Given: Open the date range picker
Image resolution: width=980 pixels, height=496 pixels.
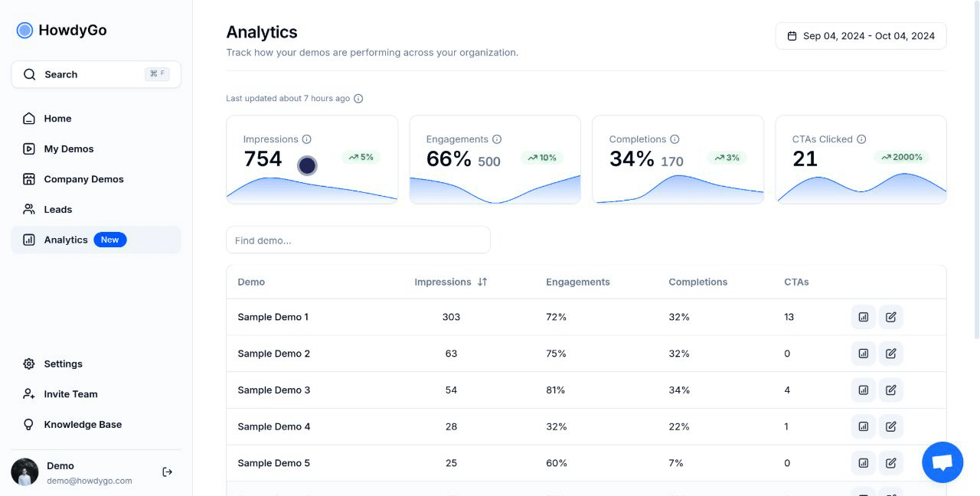Looking at the screenshot, I should pos(861,36).
